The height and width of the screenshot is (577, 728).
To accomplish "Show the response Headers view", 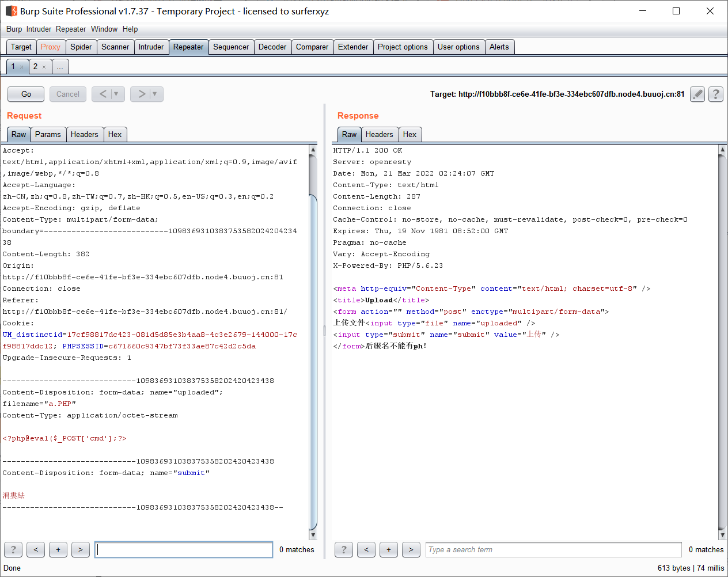I will pos(380,134).
